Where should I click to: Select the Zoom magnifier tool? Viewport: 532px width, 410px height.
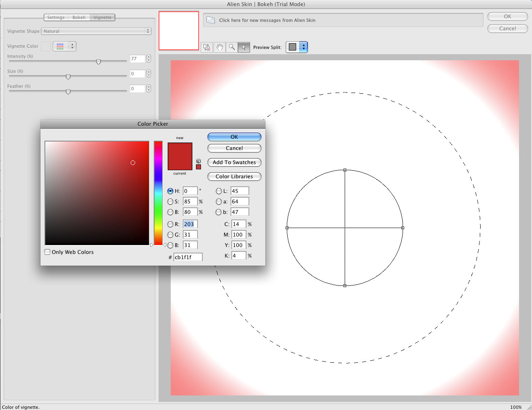[231, 47]
